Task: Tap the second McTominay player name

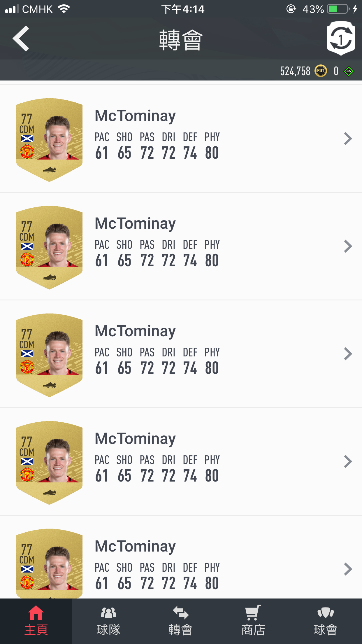Action: (x=135, y=224)
